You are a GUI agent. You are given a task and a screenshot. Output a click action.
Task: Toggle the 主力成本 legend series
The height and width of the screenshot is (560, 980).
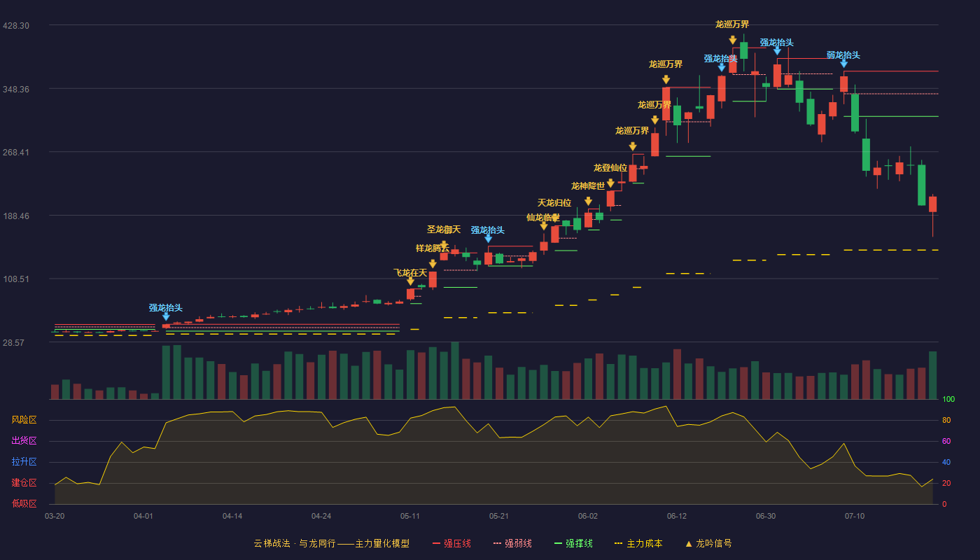tap(638, 543)
